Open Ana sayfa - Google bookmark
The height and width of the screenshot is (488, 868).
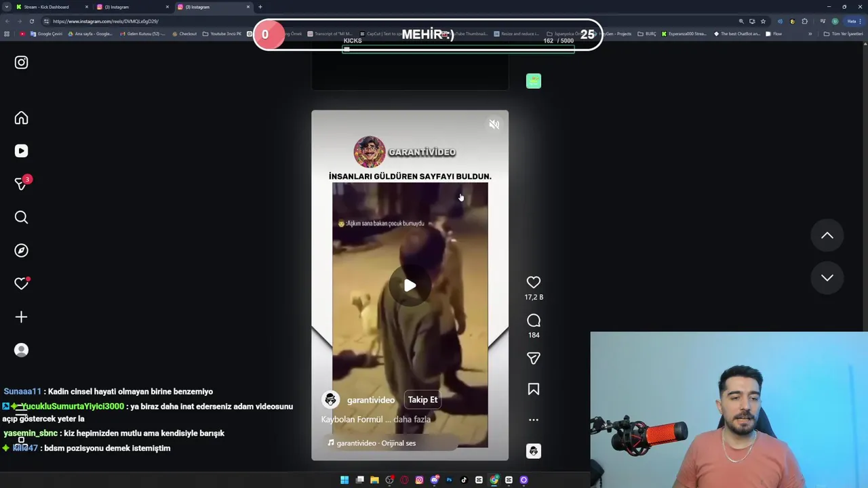click(x=90, y=34)
